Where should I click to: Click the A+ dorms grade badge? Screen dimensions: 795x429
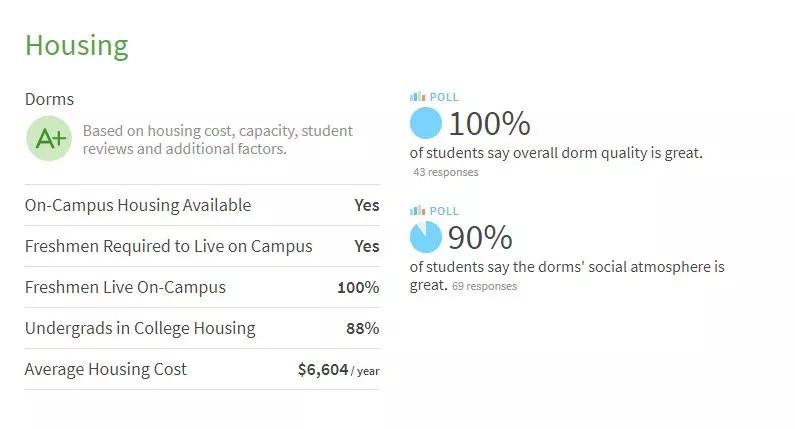pos(49,139)
